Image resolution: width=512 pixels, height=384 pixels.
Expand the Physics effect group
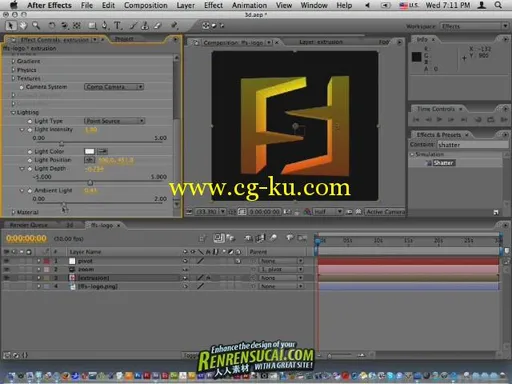coord(13,70)
